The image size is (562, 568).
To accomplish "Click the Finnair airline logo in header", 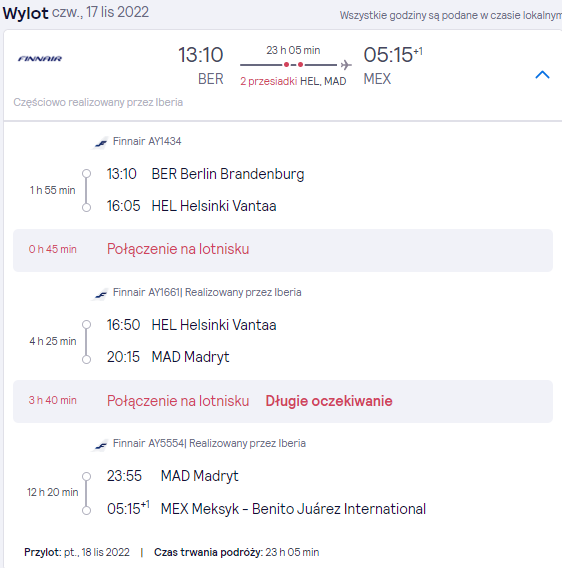I will pos(40,58).
